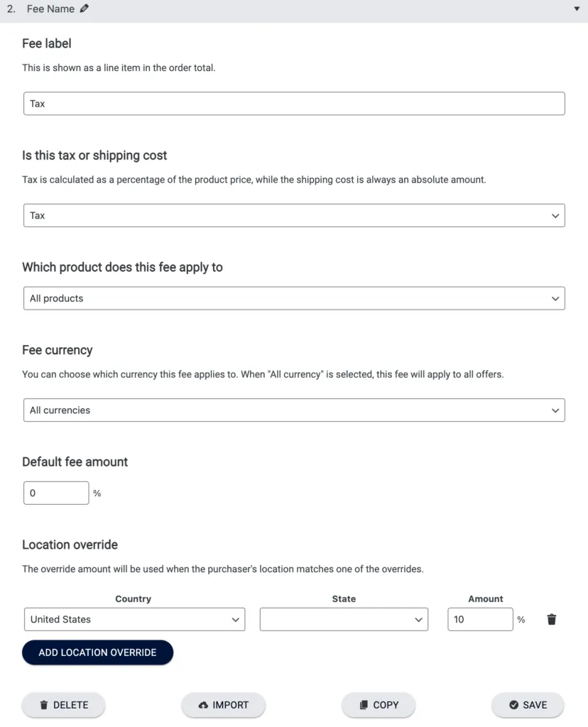588x727 pixels.
Task: Open the 'All products' dropdown
Action: tap(294, 298)
